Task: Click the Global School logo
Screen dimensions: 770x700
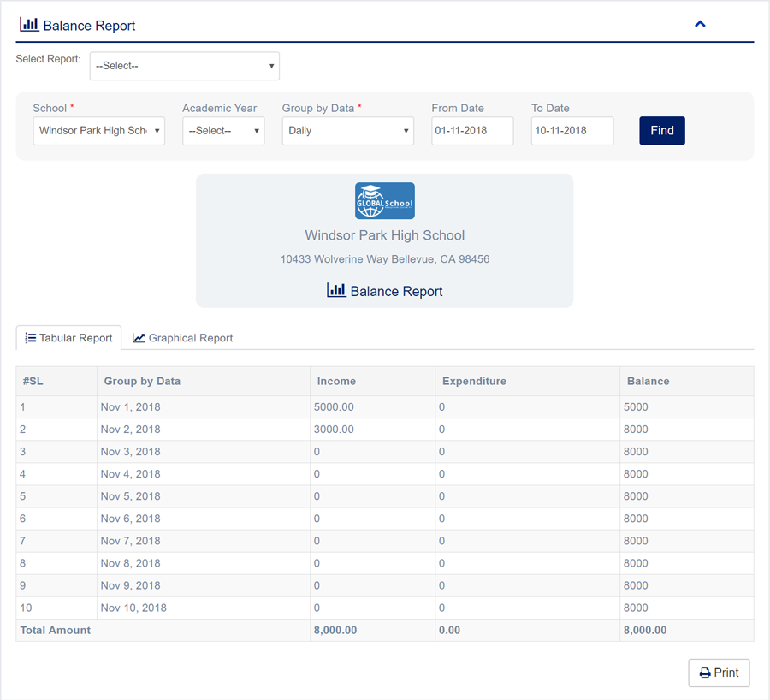Action: pyautogui.click(x=385, y=201)
